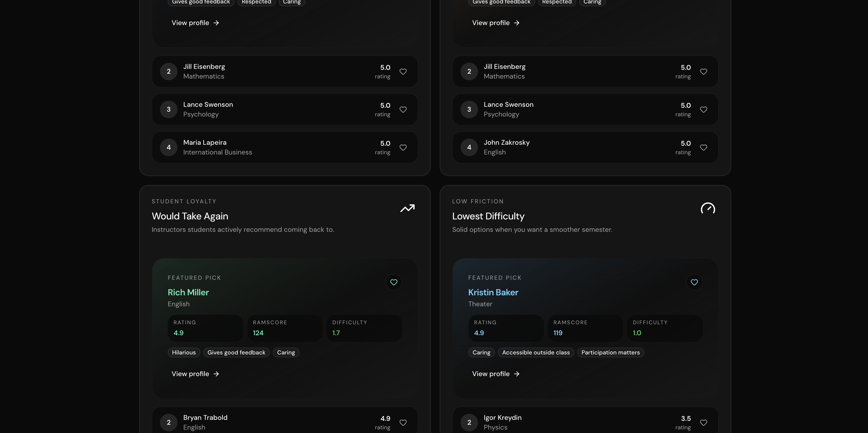This screenshot has width=868, height=433.
Task: Open Lance Swenson Psychology row in left list
Action: (x=270, y=109)
